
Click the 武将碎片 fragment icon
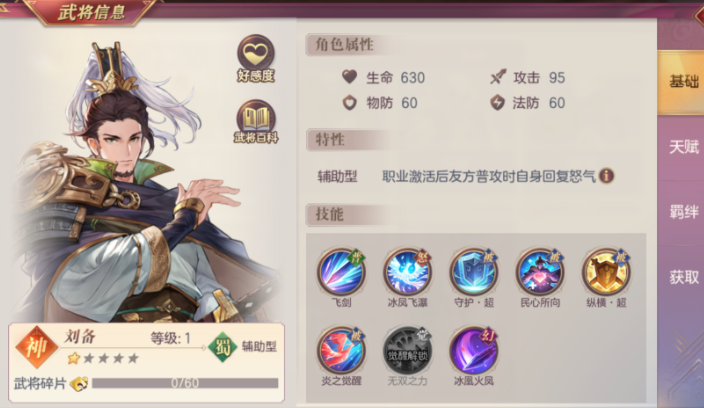point(79,383)
